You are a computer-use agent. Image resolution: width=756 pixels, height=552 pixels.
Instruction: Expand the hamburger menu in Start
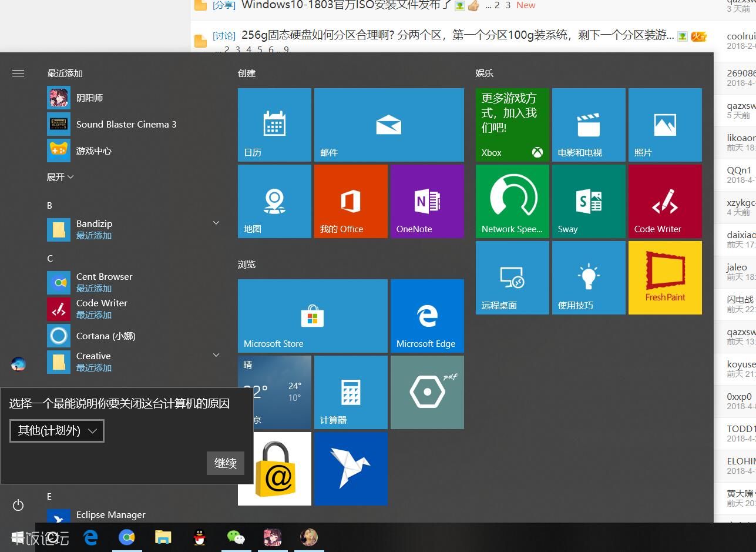(18, 73)
